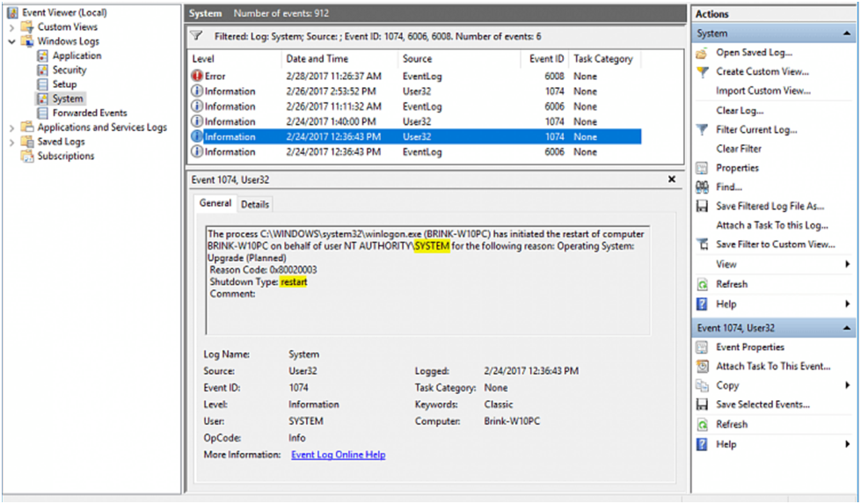
Task: Click the Security log icon
Action: [x=43, y=69]
